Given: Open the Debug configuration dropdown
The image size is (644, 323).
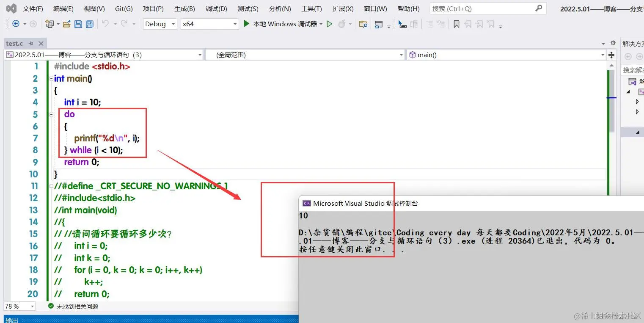Looking at the screenshot, I should (x=160, y=24).
